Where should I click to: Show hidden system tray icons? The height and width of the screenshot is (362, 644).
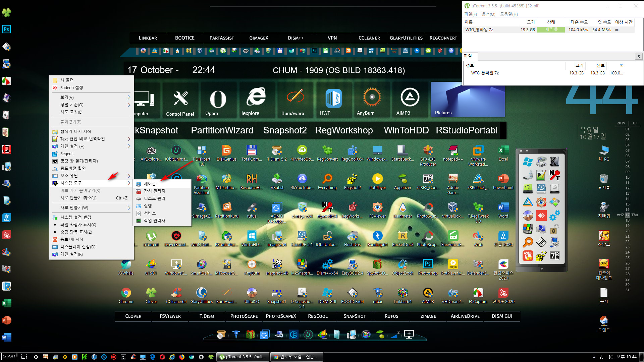594,357
